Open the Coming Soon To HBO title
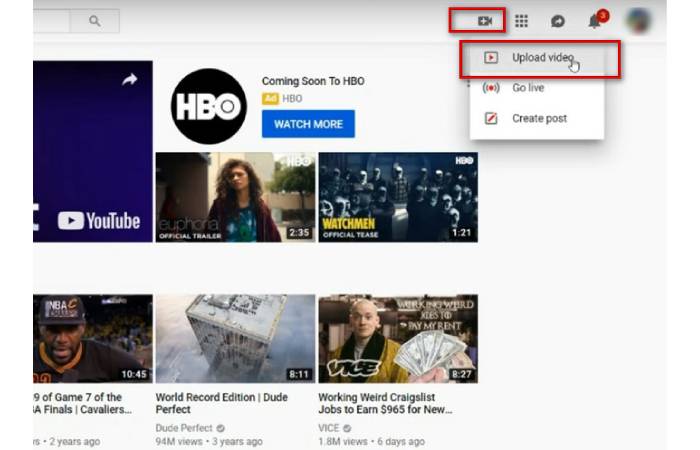700x450 pixels. (x=313, y=81)
